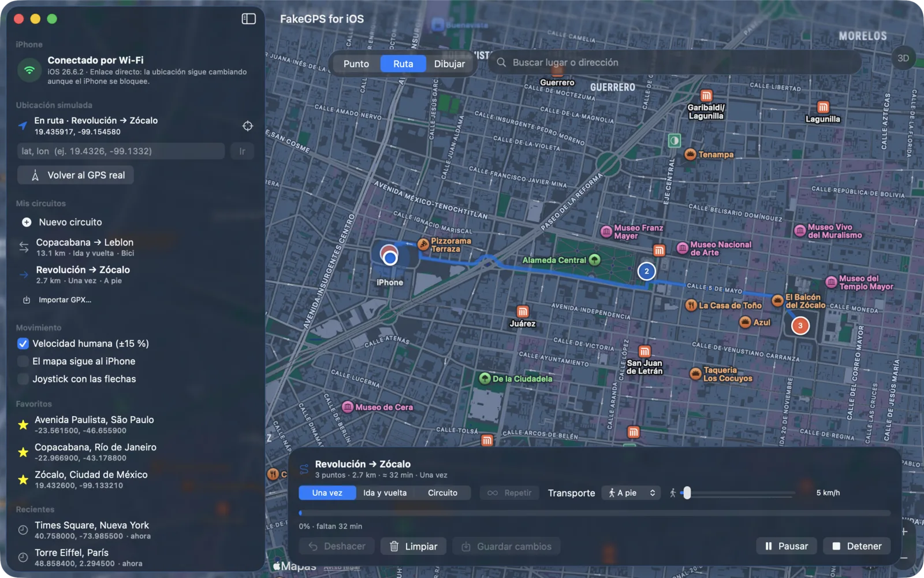Click the route progress bar
The width and height of the screenshot is (924, 578).
(x=595, y=513)
